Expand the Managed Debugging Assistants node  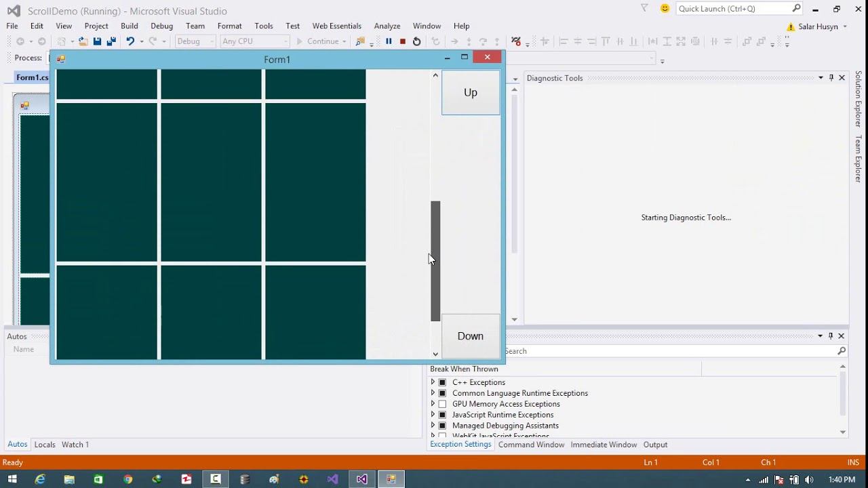[x=433, y=426]
